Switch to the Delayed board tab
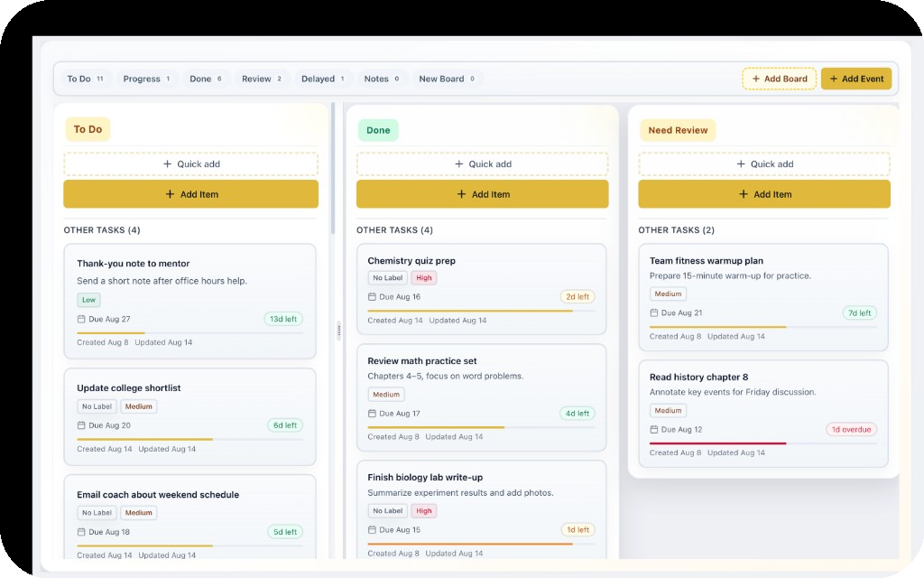Image resolution: width=924 pixels, height=578 pixels. (322, 79)
